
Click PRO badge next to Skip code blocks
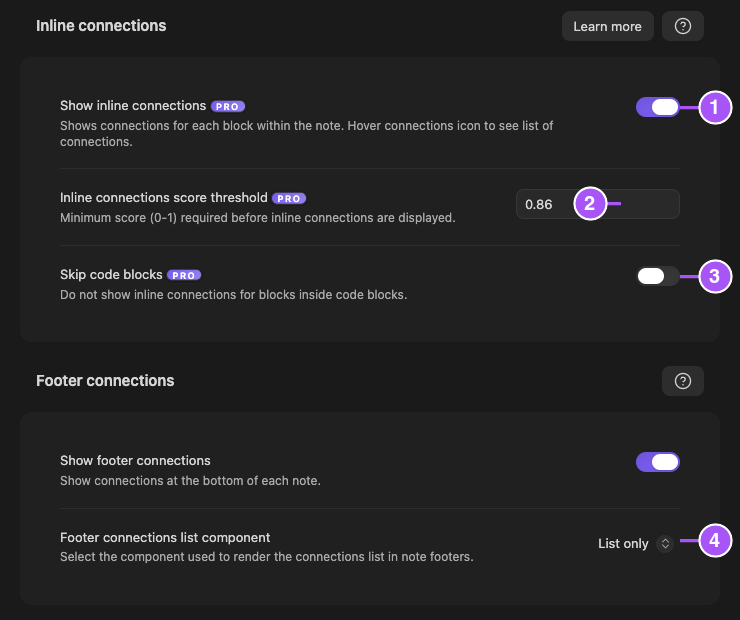(x=184, y=275)
